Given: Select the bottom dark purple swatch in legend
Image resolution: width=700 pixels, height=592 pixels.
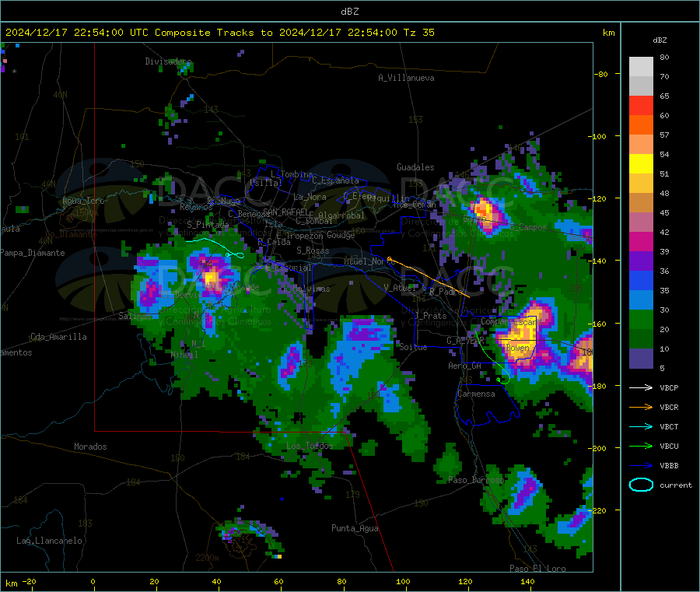Looking at the screenshot, I should [641, 359].
